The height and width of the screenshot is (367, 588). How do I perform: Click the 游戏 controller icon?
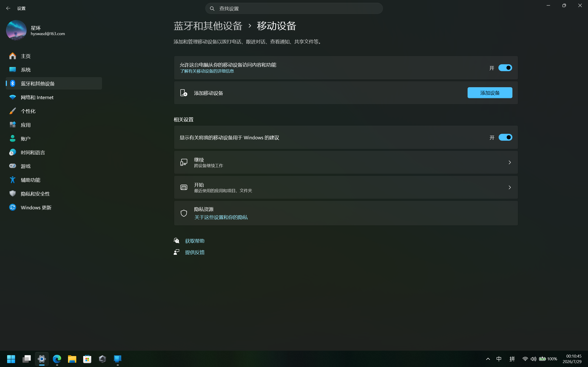click(x=13, y=166)
